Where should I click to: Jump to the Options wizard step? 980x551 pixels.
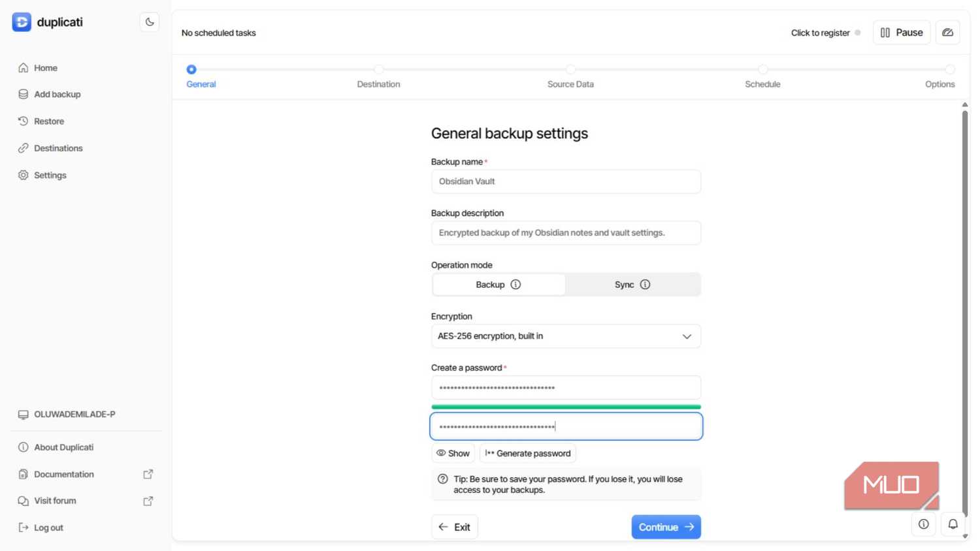(x=940, y=77)
